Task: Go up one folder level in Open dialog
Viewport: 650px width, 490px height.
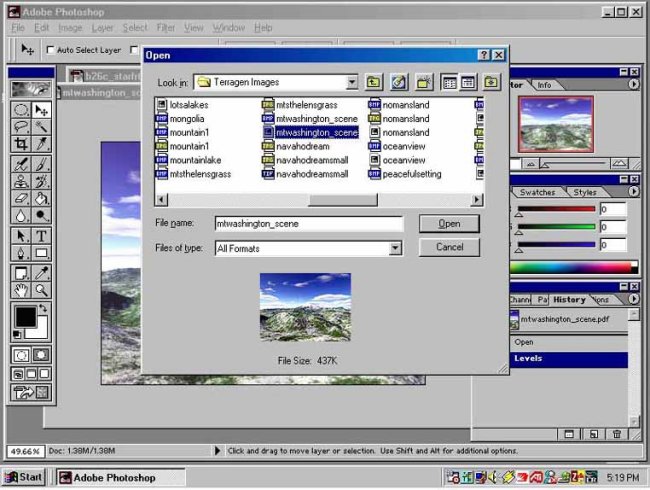Action: pos(374,82)
